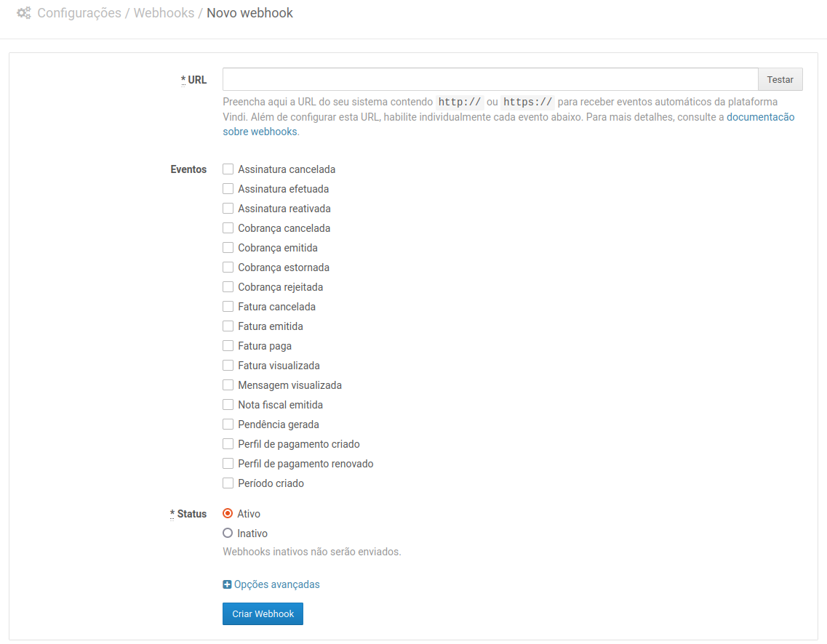Click 'Webhooks inativos não serão enviados.' hint text
This screenshot has height=644, width=827.
point(312,552)
